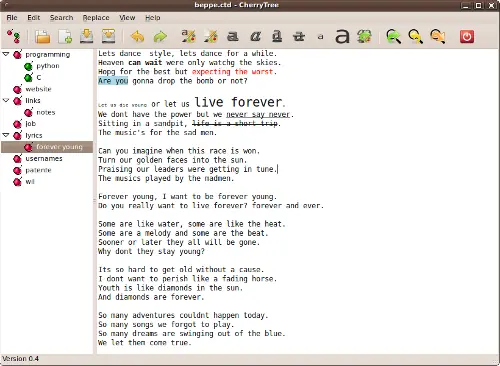Click the text foreground color icon
The width and height of the screenshot is (500, 366).
[x=188, y=36]
